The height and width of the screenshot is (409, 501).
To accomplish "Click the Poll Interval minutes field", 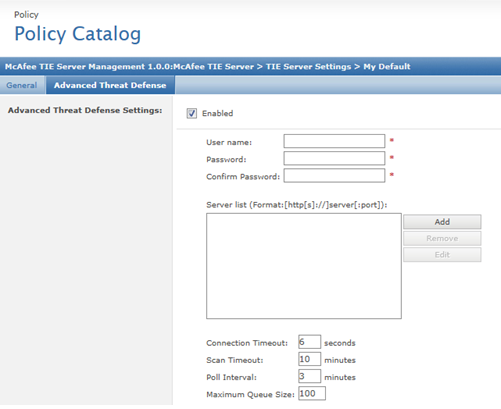I will pos(309,376).
